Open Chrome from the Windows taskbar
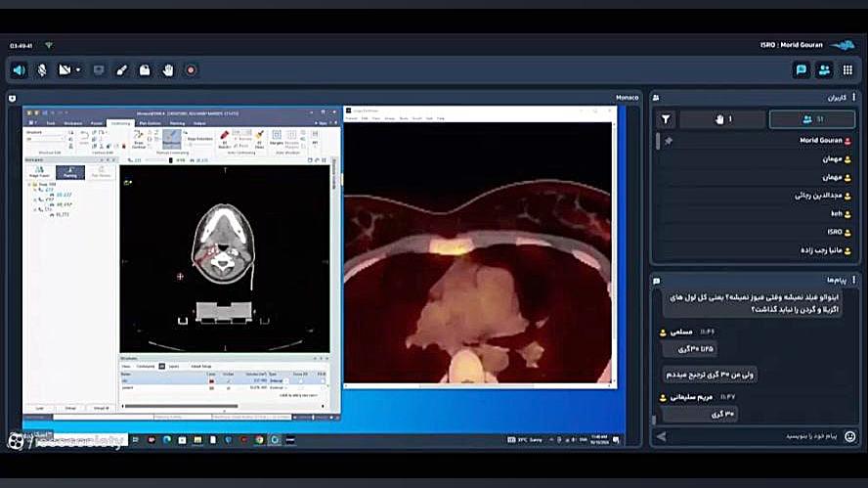The height and width of the screenshot is (488, 868). 259,440
